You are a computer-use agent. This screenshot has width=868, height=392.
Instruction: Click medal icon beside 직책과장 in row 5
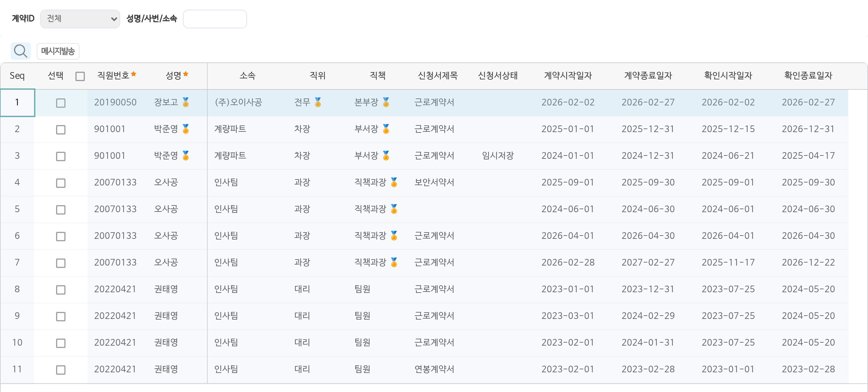point(394,209)
